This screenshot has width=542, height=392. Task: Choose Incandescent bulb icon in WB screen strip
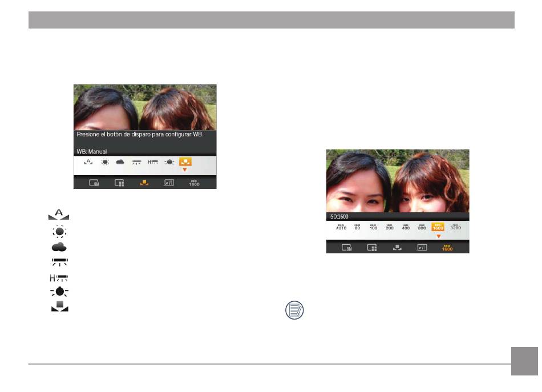coord(169,162)
